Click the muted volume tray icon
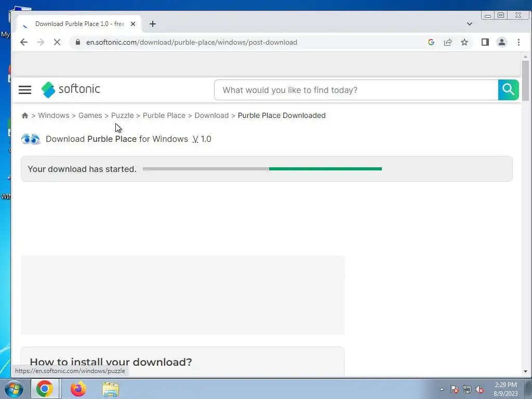Screen dimensions: 532x399 tap(480, 390)
